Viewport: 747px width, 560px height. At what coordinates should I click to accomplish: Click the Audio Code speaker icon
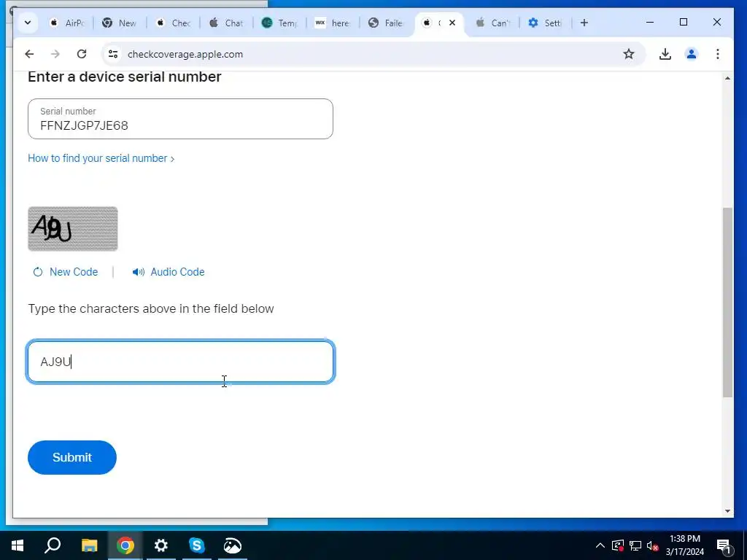[138, 272]
